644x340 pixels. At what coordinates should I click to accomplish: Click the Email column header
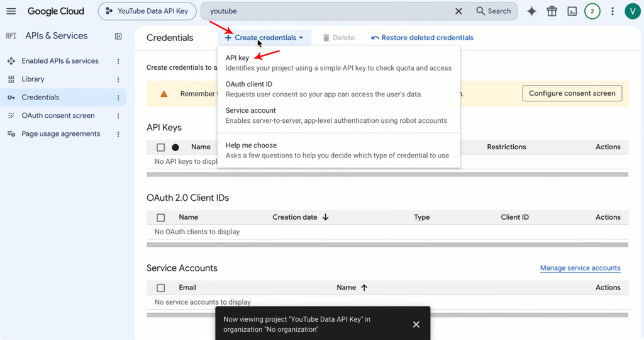point(187,287)
